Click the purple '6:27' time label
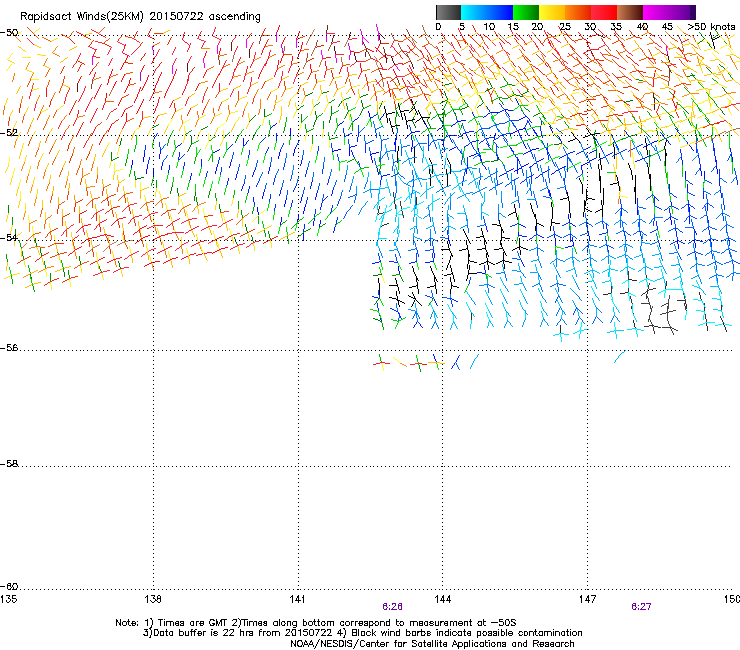Viewport: 740px width, 650px height. (x=641, y=607)
